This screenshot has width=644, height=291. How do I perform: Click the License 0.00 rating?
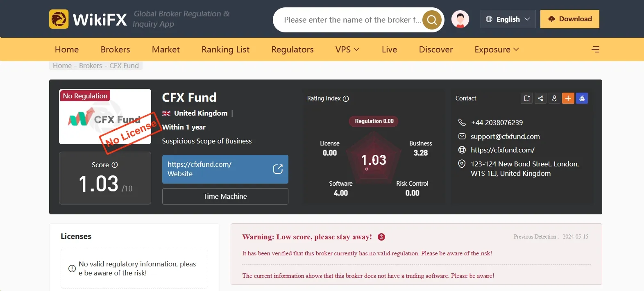pos(330,148)
